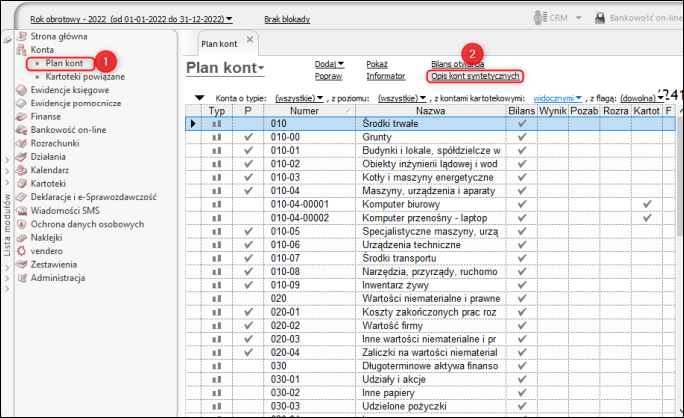Screen dimensions: 684x418
Task: Open the CRM dropdown arrow
Action: point(578,18)
